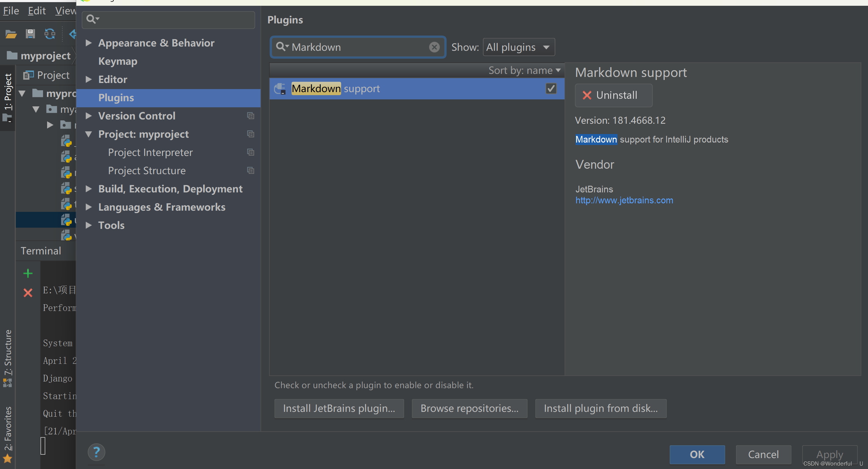Click the synchronize refresh icon
The height and width of the screenshot is (469, 868).
50,34
